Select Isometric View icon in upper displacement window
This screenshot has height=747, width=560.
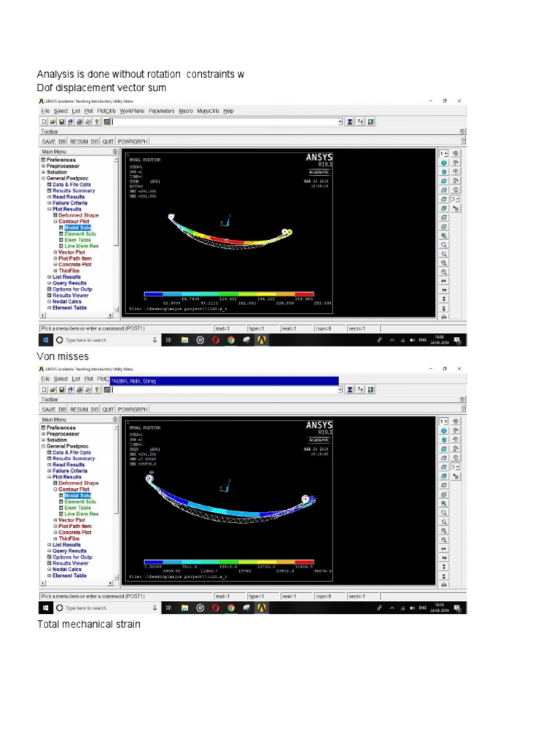click(444, 163)
